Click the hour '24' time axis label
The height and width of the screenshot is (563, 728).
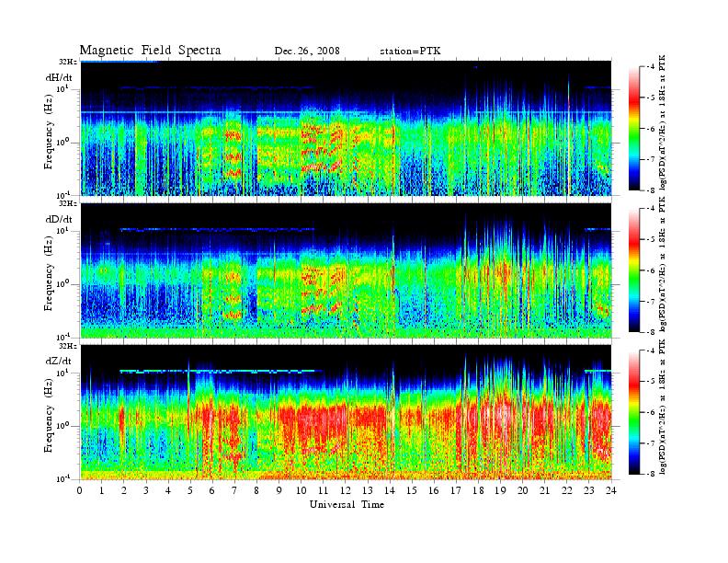(611, 490)
